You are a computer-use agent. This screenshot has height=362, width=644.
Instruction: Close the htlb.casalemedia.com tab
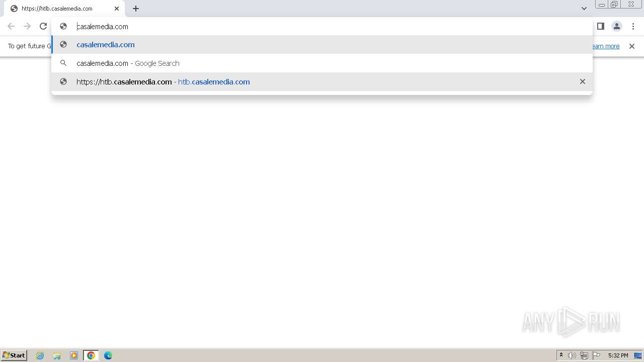(x=117, y=9)
